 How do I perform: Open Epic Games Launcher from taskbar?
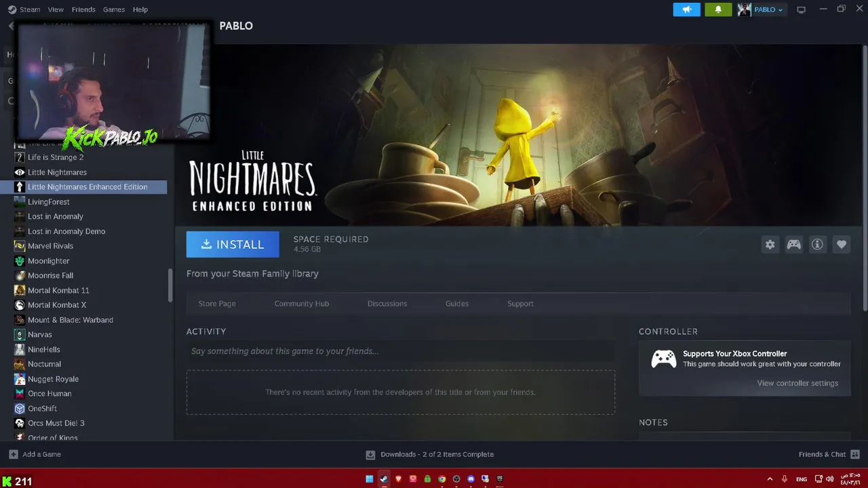tap(500, 479)
